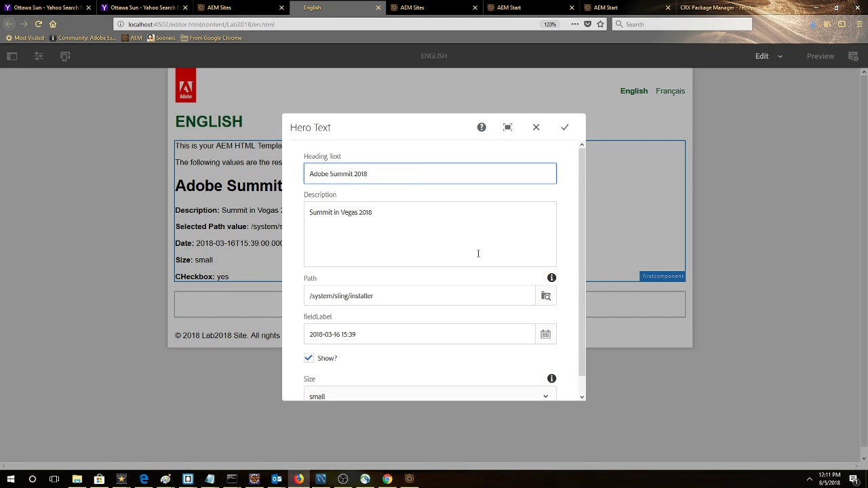Screen dimensions: 868x488
Task: Expand the Size dropdown showing small
Action: [x=430, y=394]
